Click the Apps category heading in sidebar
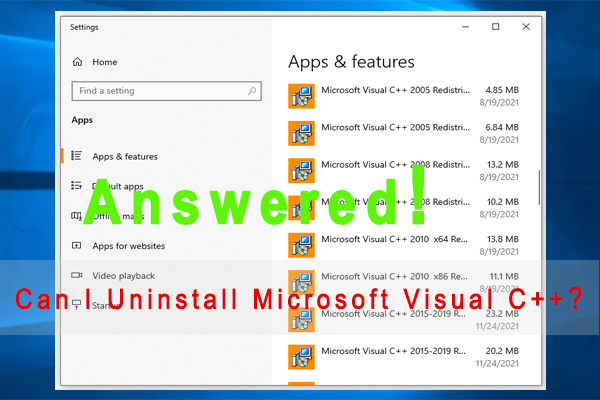The width and height of the screenshot is (600, 400). tap(82, 120)
